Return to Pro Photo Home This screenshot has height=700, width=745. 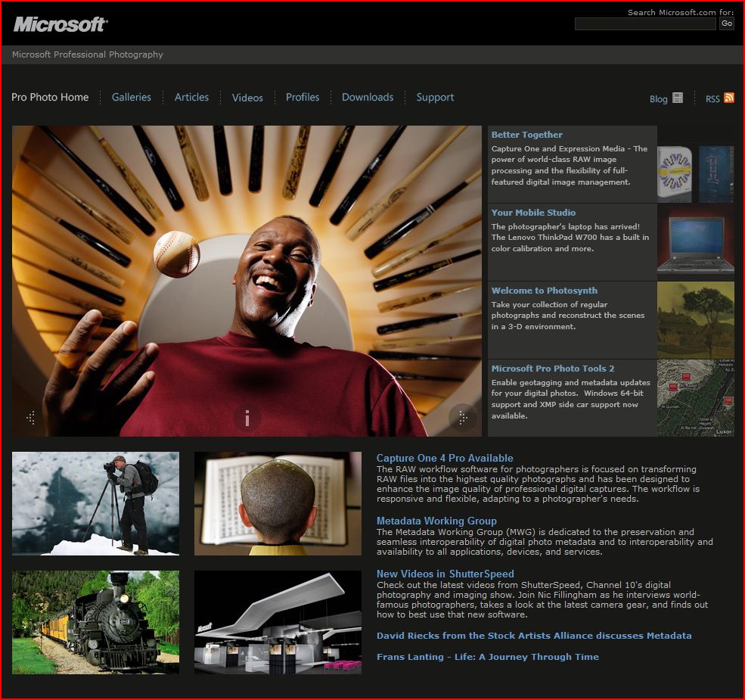point(50,97)
